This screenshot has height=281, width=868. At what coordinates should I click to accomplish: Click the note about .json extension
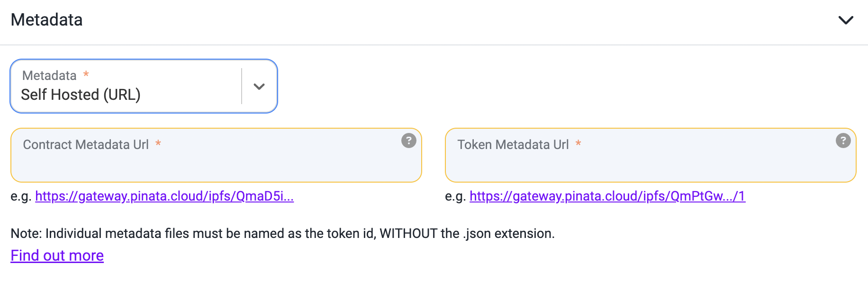click(282, 233)
